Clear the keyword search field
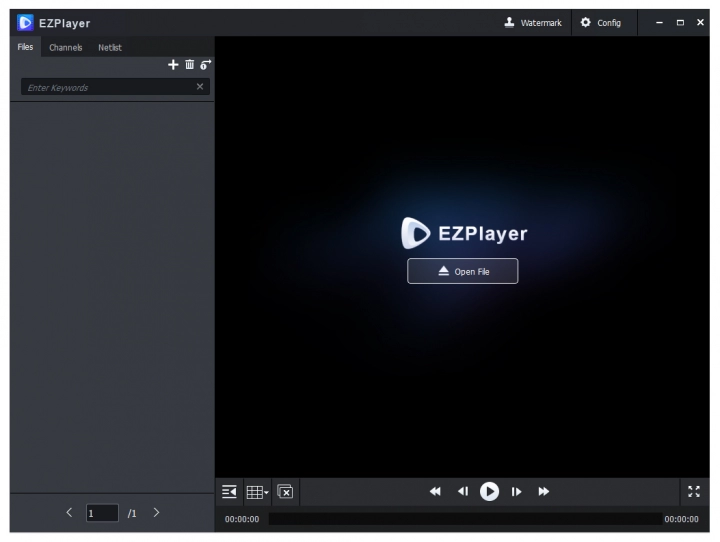 pyautogui.click(x=200, y=86)
